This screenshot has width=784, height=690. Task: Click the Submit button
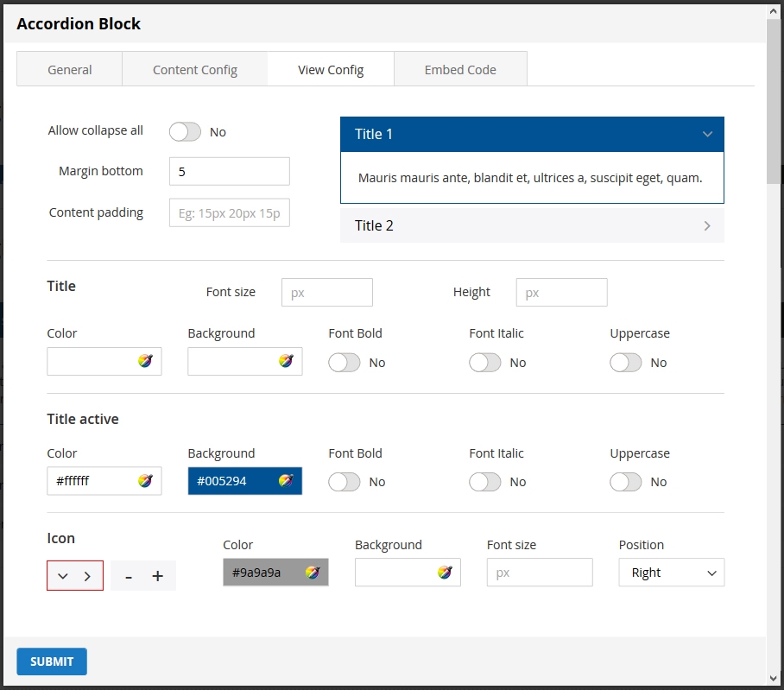coord(52,662)
